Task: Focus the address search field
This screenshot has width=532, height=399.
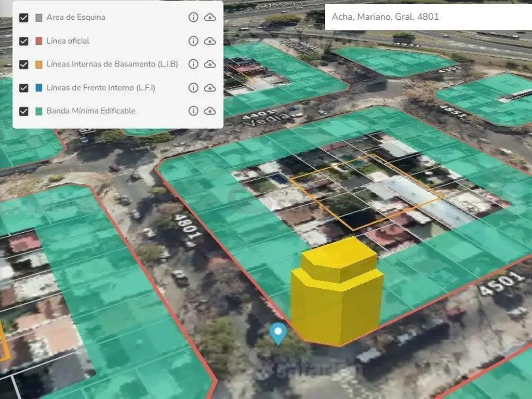Action: coord(426,17)
